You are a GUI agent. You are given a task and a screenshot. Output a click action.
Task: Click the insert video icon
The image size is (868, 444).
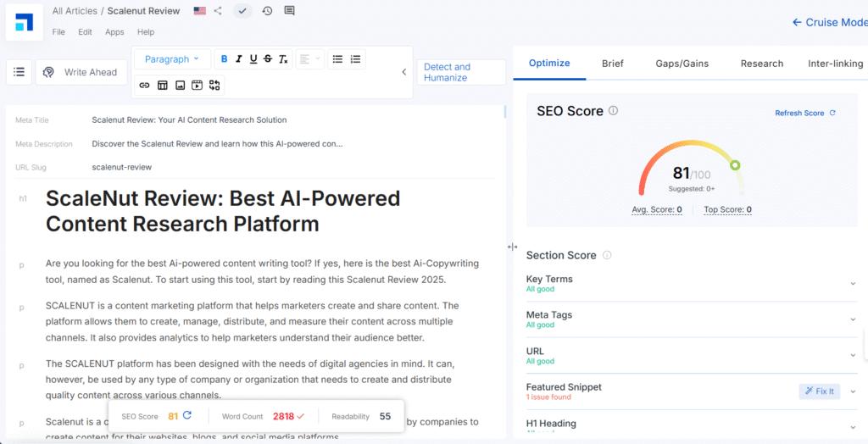pyautogui.click(x=197, y=86)
